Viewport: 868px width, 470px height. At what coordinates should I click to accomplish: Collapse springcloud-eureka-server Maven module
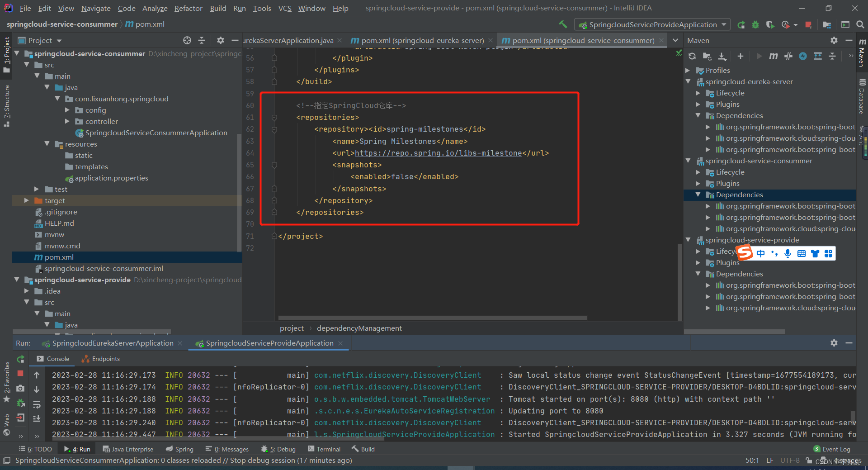[x=688, y=81]
